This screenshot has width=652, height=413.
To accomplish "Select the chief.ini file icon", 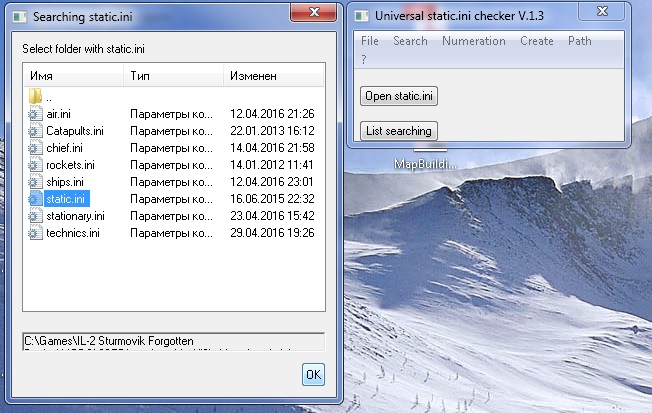I will click(x=35, y=148).
